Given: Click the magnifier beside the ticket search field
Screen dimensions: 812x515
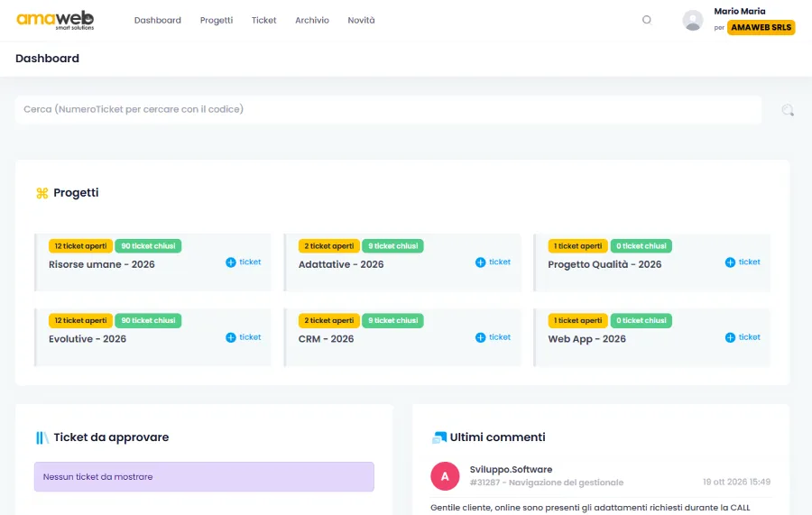Looking at the screenshot, I should click(787, 110).
